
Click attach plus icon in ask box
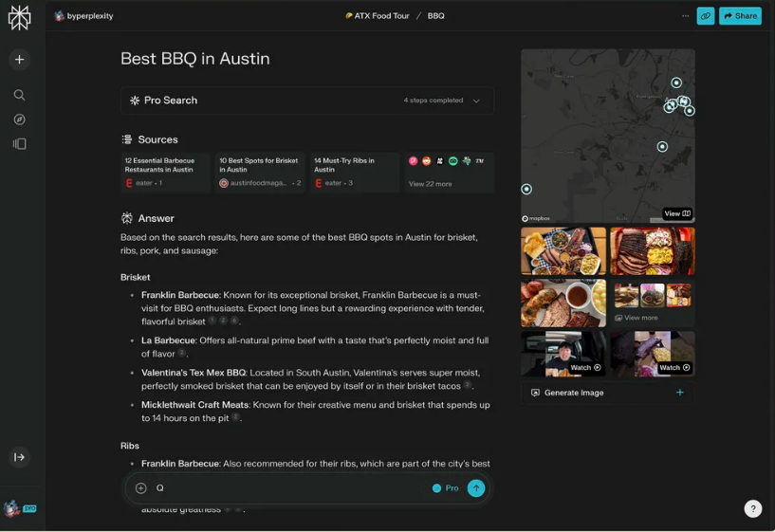coord(140,488)
